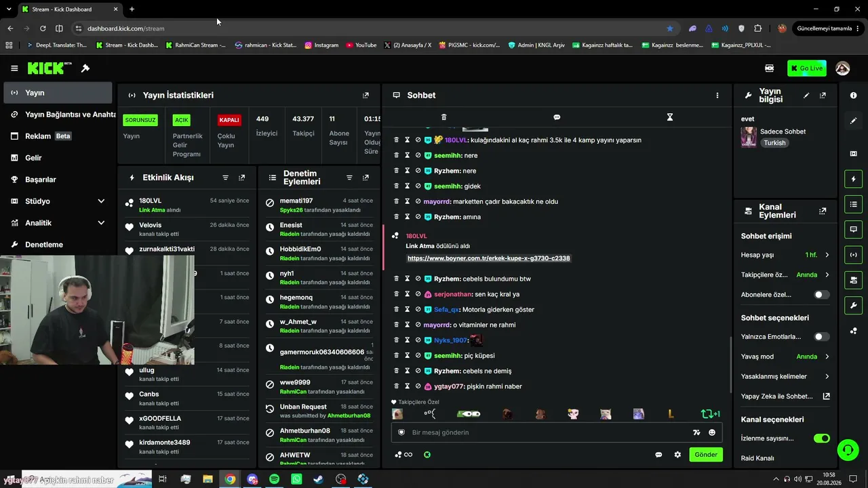This screenshot has width=868, height=488.
Task: Open the emoji picker in message box
Action: [x=712, y=432]
